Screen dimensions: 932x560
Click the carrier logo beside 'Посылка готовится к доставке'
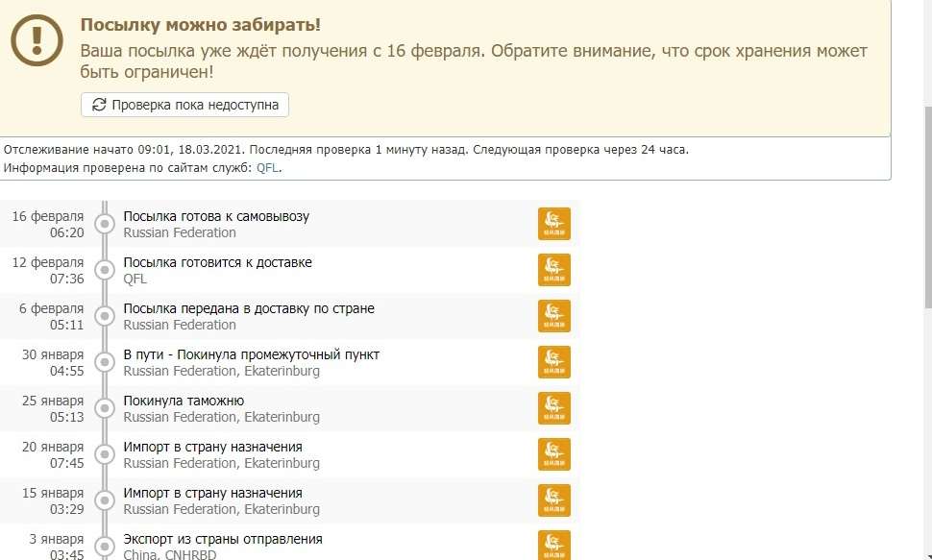tap(554, 270)
